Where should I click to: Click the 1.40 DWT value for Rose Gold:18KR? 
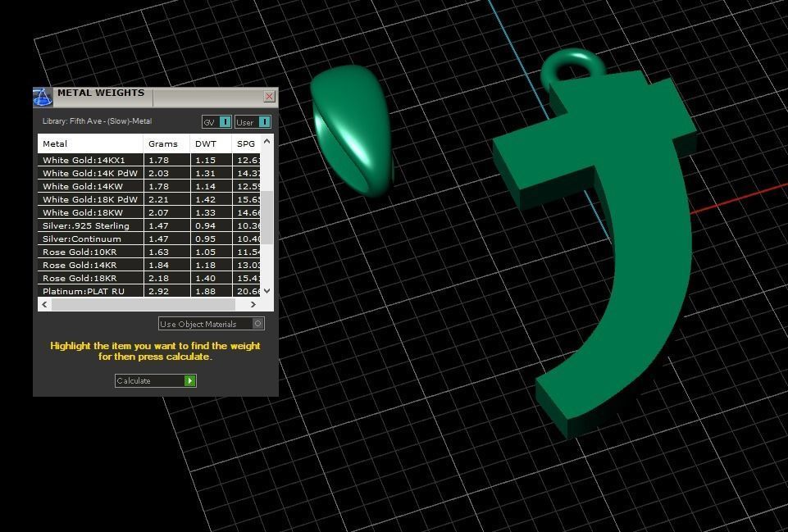click(x=205, y=279)
